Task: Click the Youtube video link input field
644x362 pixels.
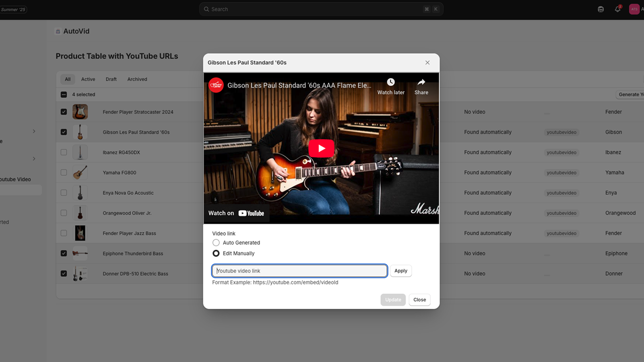Action: pyautogui.click(x=299, y=271)
